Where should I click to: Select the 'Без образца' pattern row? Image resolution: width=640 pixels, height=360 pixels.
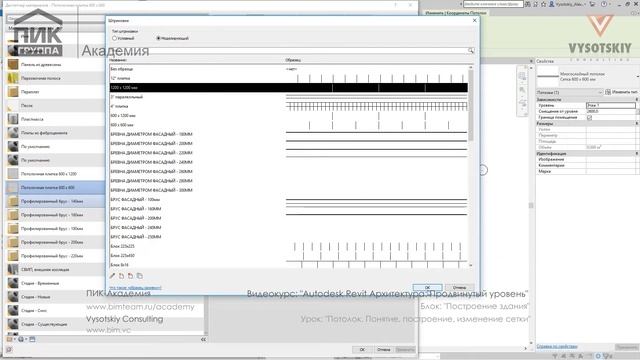[289, 69]
